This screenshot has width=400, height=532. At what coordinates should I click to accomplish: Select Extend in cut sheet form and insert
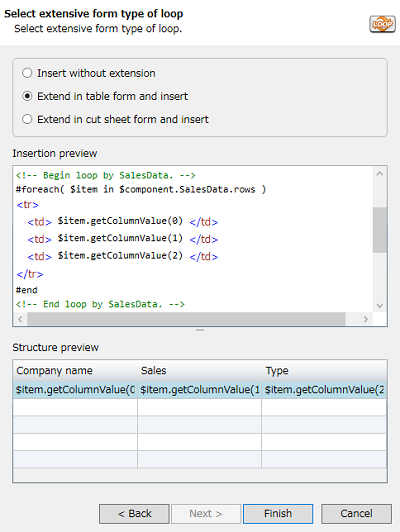pos(115,119)
